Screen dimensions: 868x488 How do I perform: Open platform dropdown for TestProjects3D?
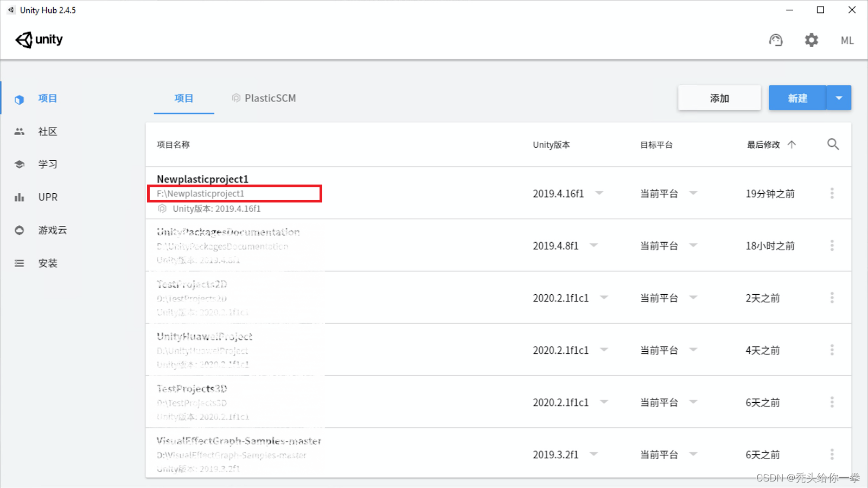(693, 402)
